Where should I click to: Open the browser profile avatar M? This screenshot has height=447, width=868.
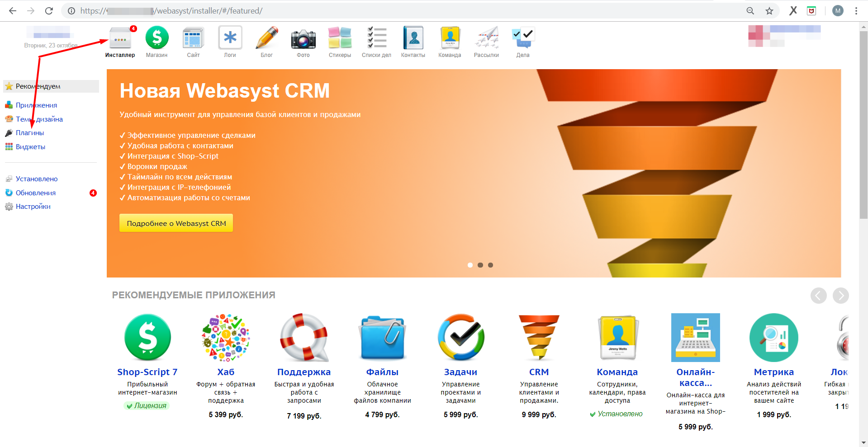(838, 11)
